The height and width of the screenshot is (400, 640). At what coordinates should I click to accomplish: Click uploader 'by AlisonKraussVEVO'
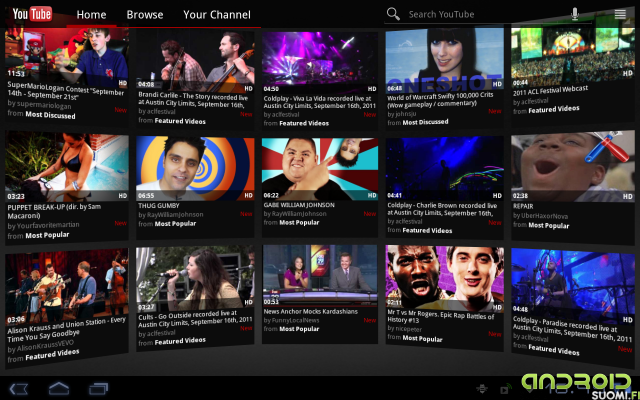(x=40, y=346)
